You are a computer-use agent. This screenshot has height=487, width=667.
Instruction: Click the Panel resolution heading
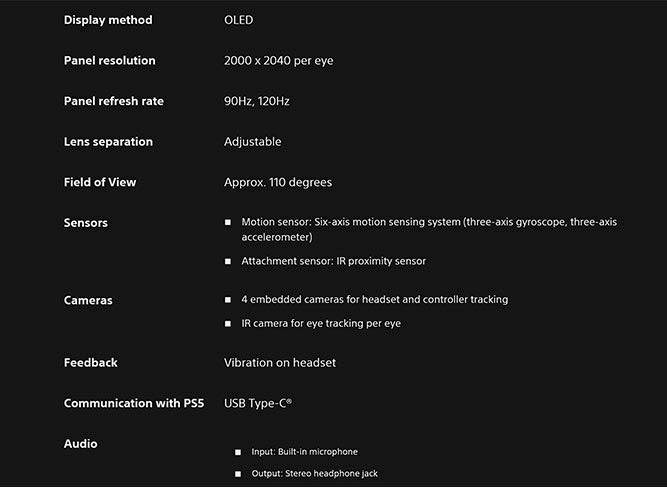[x=110, y=61]
